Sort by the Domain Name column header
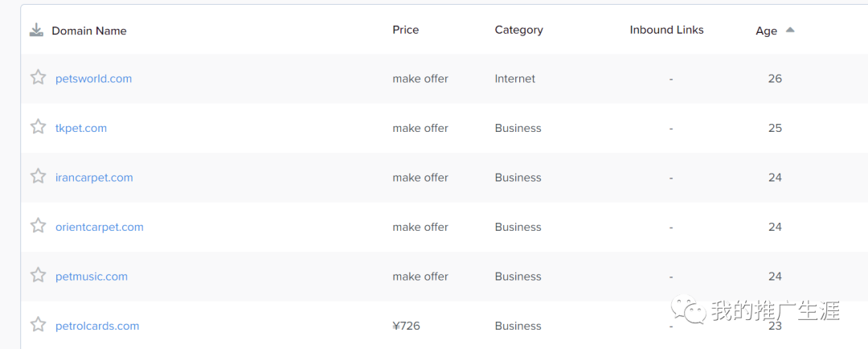This screenshot has width=868, height=349. (x=89, y=31)
